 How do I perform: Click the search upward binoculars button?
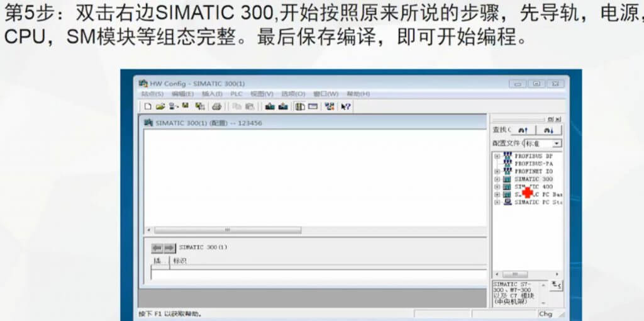523,130
